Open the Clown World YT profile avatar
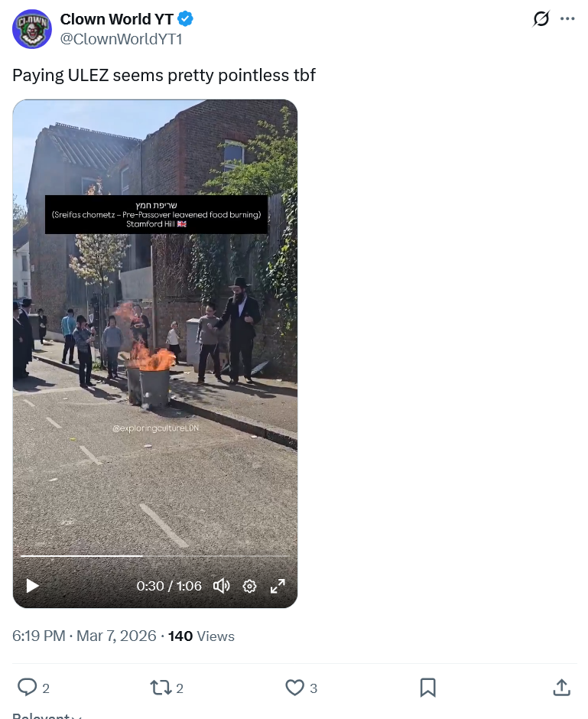The height and width of the screenshot is (719, 588). [31, 29]
